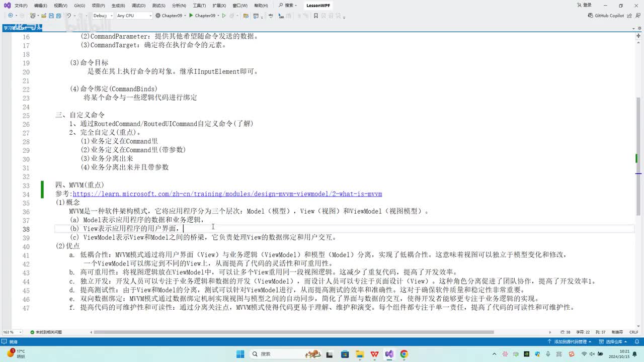Open the 编辑(E) menu
Viewport: 644px width, 362px height.
(41, 6)
